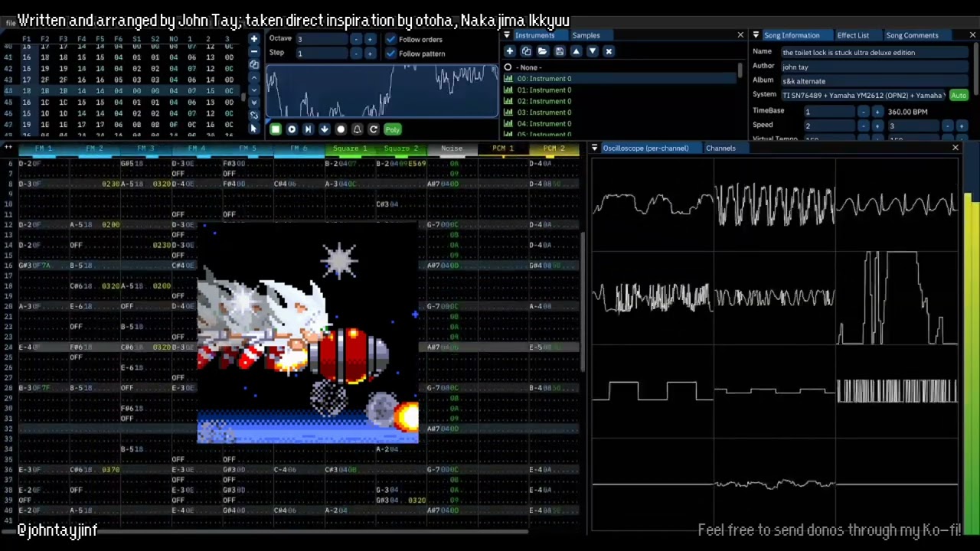980x551 pixels.
Task: Click the ++ icon above the pattern row numbers
Action: point(8,148)
